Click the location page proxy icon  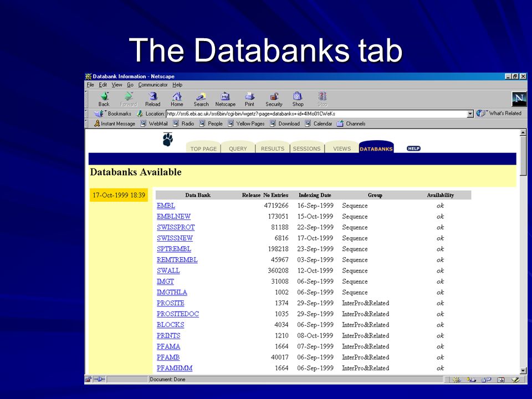[x=140, y=114]
